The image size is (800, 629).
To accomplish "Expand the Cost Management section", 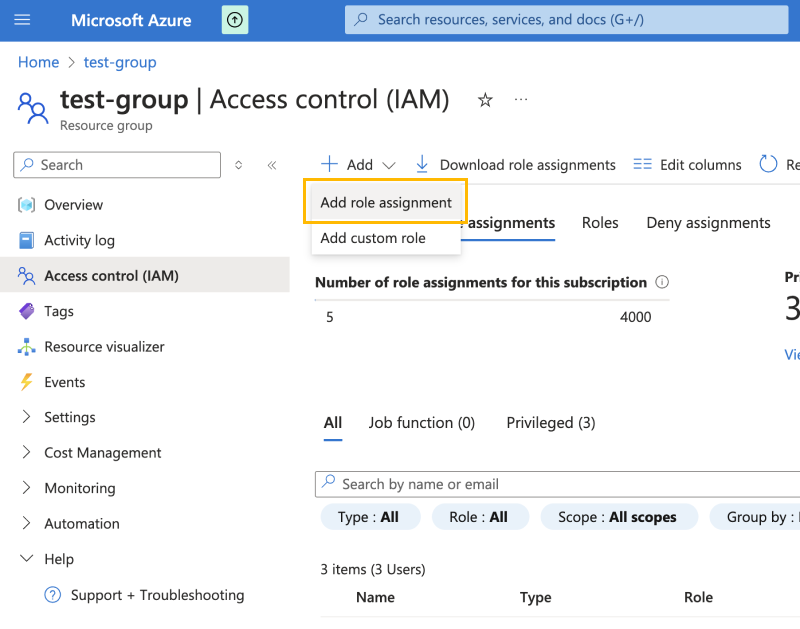I will point(103,453).
